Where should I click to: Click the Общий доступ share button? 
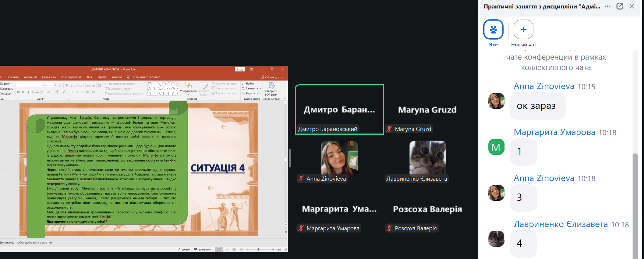click(x=272, y=77)
